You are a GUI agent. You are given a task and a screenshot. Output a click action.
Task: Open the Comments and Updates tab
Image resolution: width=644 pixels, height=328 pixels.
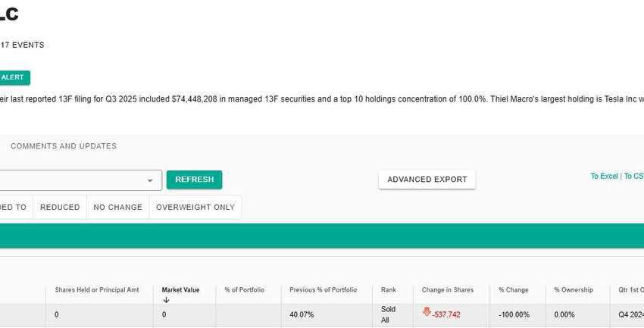[64, 146]
